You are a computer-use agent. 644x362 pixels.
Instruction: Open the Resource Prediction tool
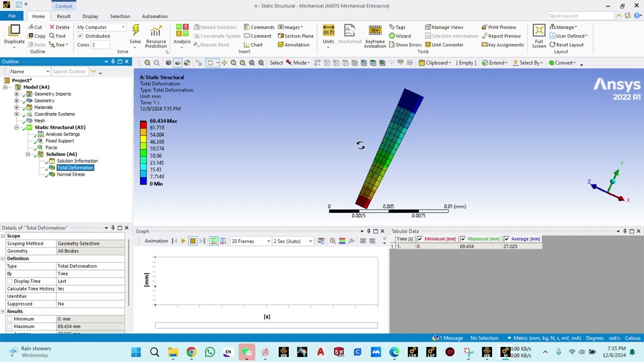tap(156, 36)
